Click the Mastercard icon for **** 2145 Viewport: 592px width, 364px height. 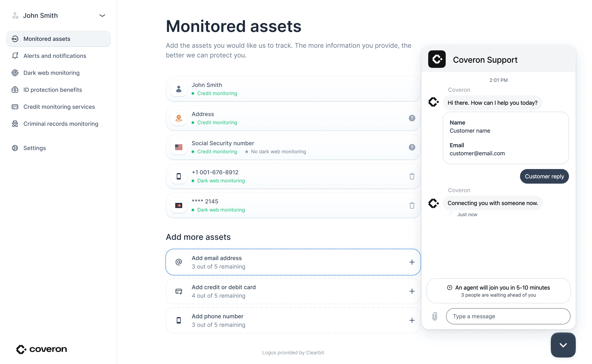[x=179, y=206]
